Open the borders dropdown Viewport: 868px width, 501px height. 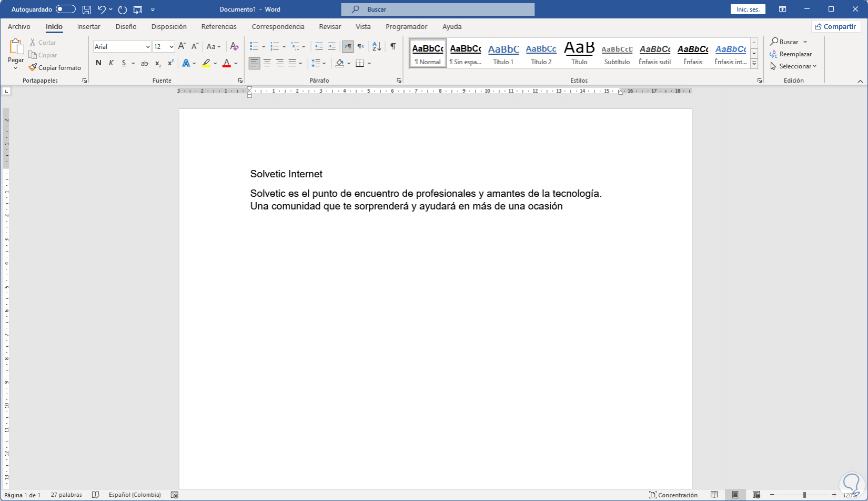click(369, 63)
